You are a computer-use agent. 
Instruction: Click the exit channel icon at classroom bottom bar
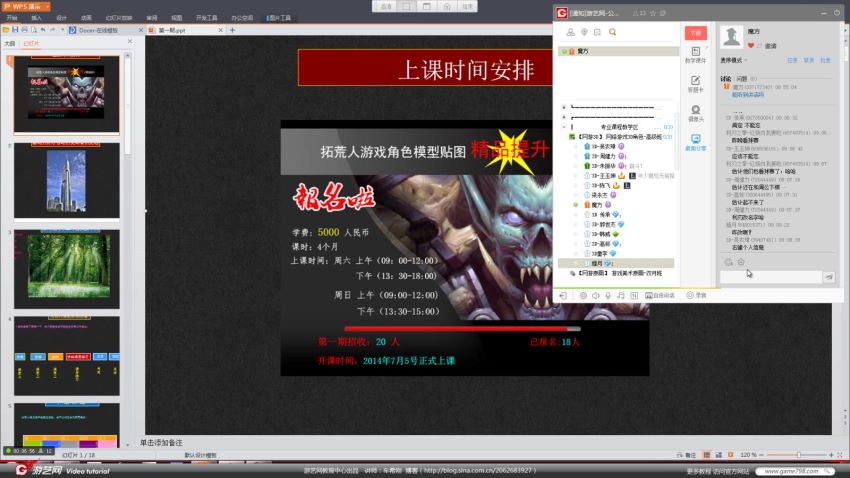point(563,295)
